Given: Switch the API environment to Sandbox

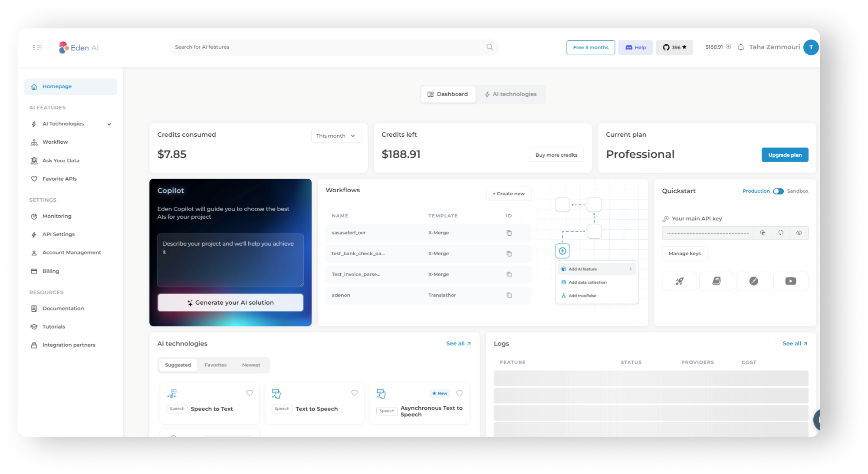Looking at the screenshot, I should (x=778, y=191).
